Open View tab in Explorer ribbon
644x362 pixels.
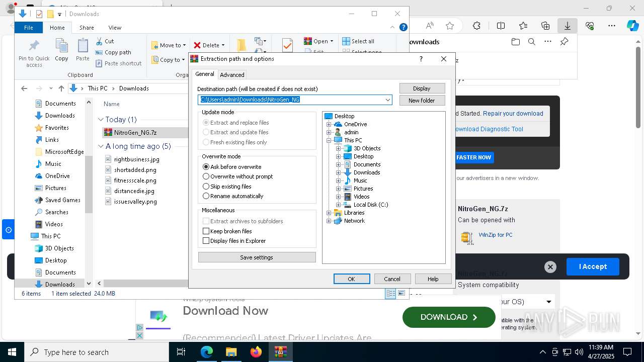115,28
